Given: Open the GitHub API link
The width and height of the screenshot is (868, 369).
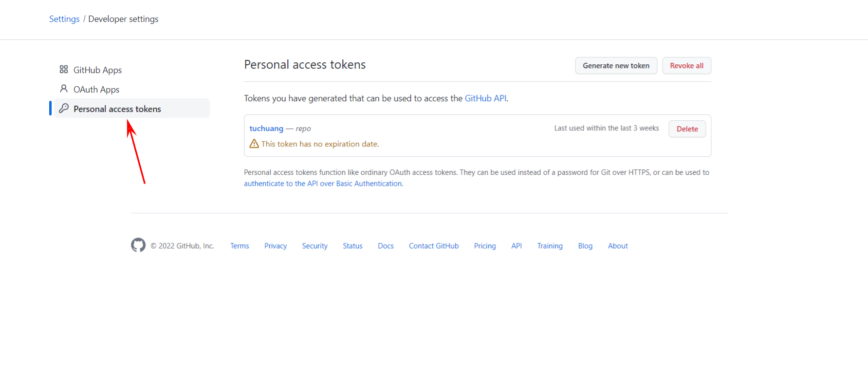Looking at the screenshot, I should (485, 98).
